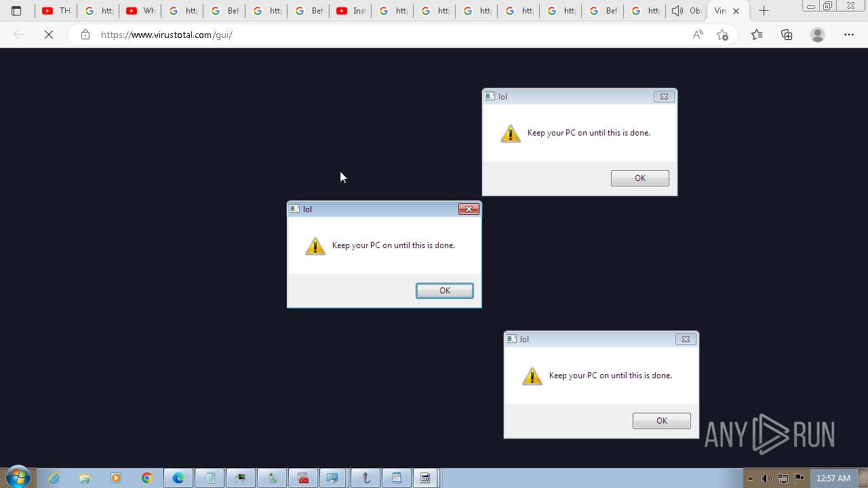Open Windows Media Player from taskbar
The width and height of the screenshot is (868, 488).
(x=116, y=478)
